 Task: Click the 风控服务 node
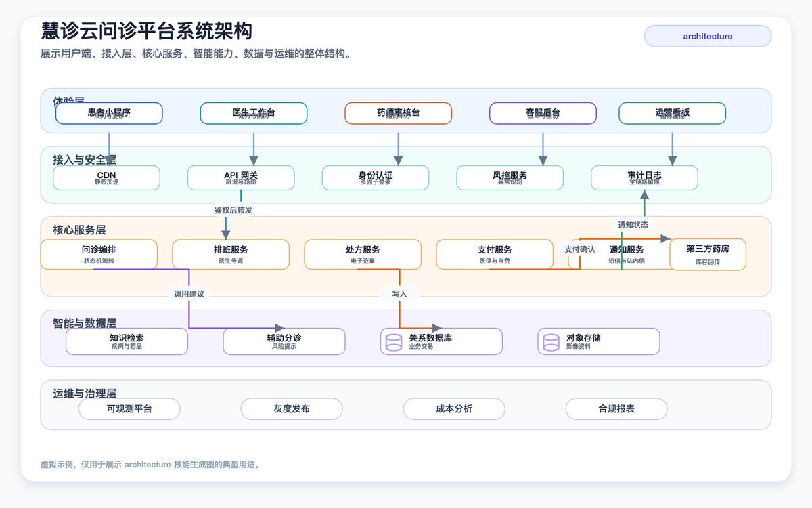(x=510, y=177)
